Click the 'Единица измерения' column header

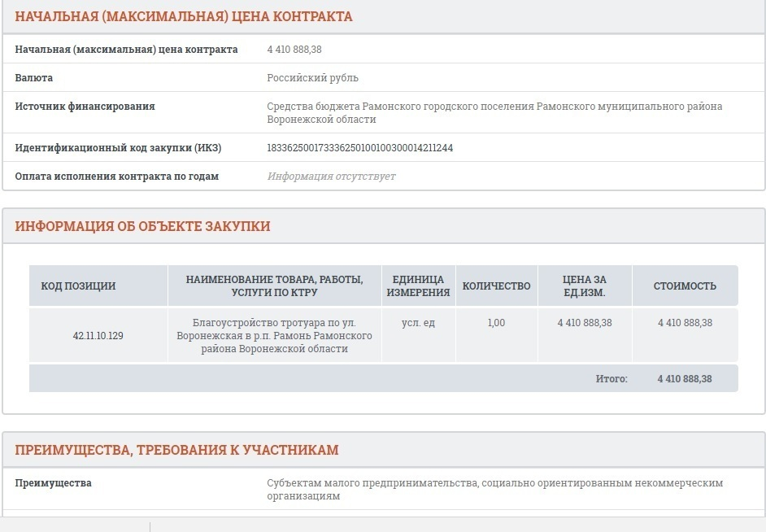pyautogui.click(x=418, y=286)
